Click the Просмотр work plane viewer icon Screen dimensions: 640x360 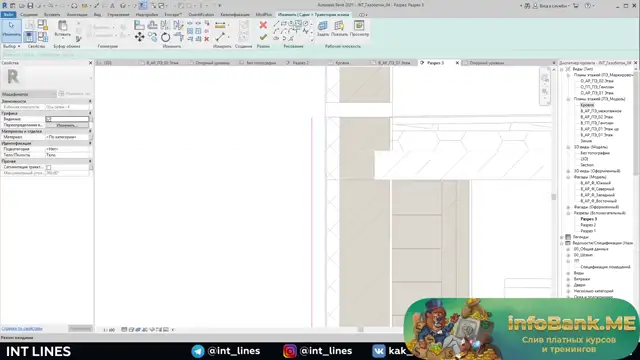pos(359,28)
